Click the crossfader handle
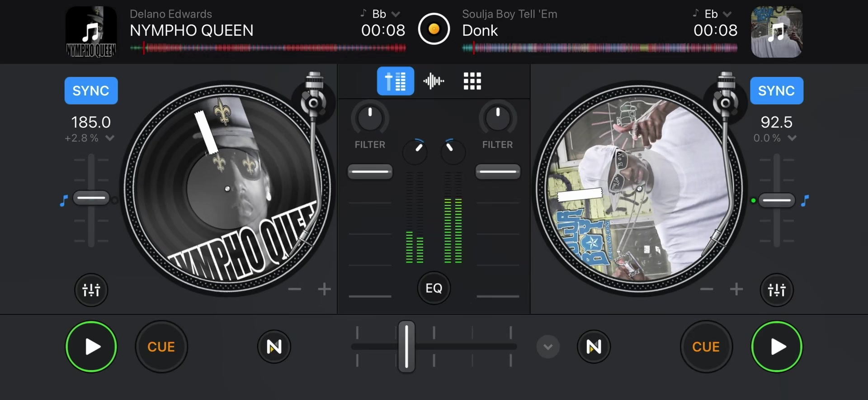Viewport: 868px width, 400px height. coord(406,347)
